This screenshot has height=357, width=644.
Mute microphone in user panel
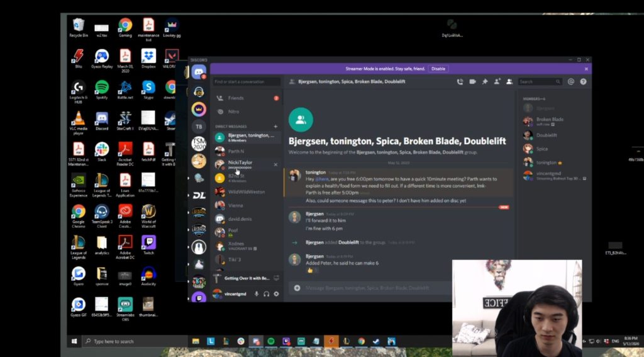[256, 294]
